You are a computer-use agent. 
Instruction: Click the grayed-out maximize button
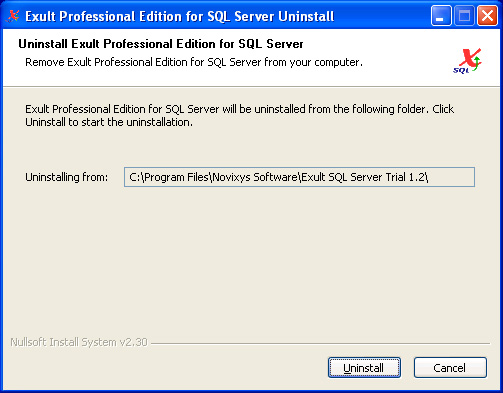[x=464, y=16]
